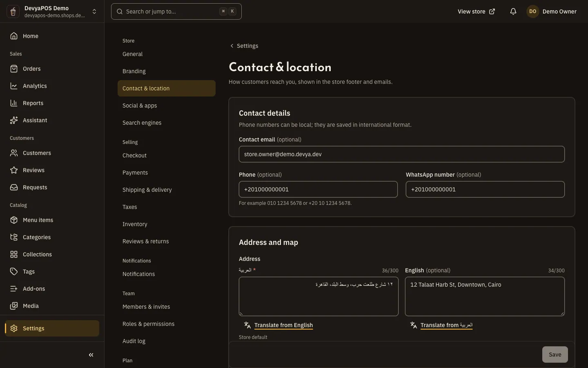Click the English address text area
Image resolution: width=588 pixels, height=368 pixels.
coord(485,296)
